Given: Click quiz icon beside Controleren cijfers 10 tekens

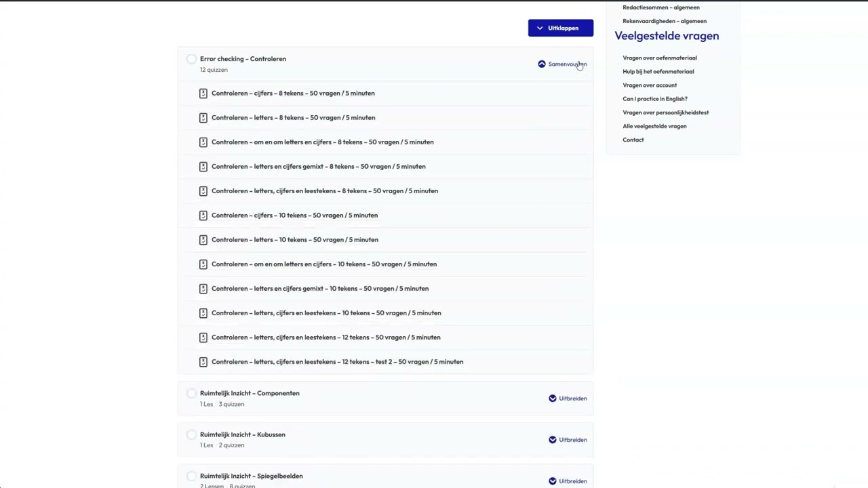Looking at the screenshot, I should (x=203, y=216).
